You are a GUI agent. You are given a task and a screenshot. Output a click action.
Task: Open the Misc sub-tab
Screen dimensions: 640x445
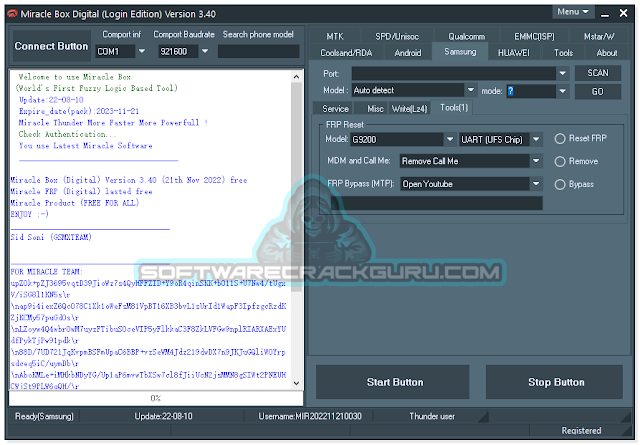point(375,109)
